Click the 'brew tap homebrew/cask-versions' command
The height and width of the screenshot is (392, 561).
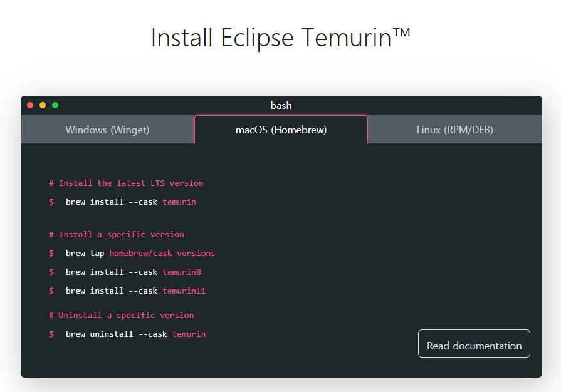pos(140,254)
